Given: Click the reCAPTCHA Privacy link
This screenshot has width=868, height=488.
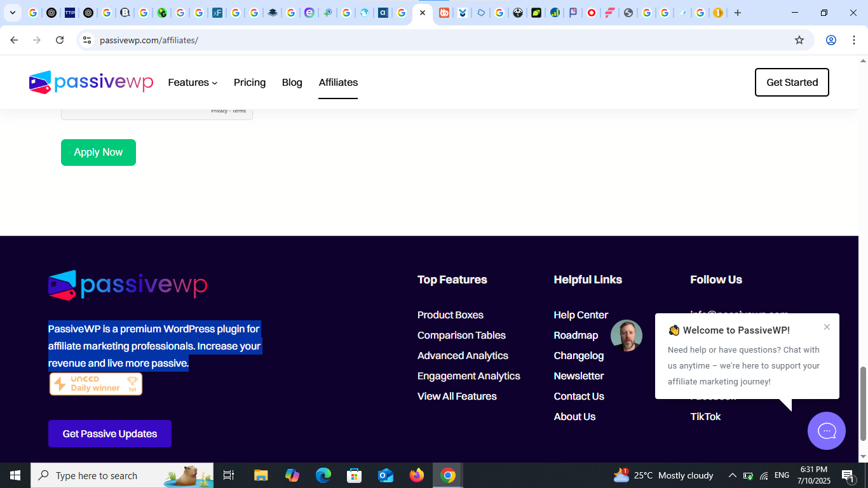Looking at the screenshot, I should 219,111.
